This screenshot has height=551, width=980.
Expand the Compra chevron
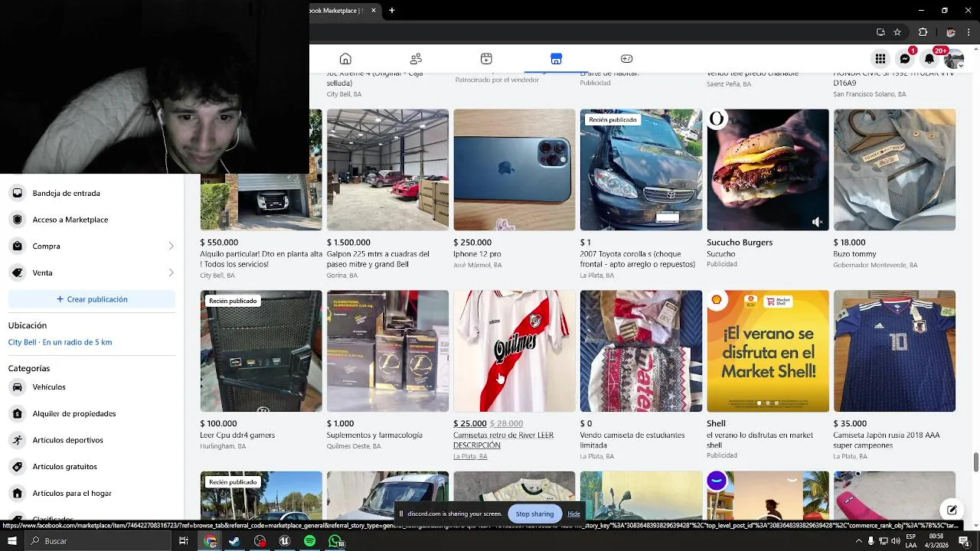click(171, 246)
